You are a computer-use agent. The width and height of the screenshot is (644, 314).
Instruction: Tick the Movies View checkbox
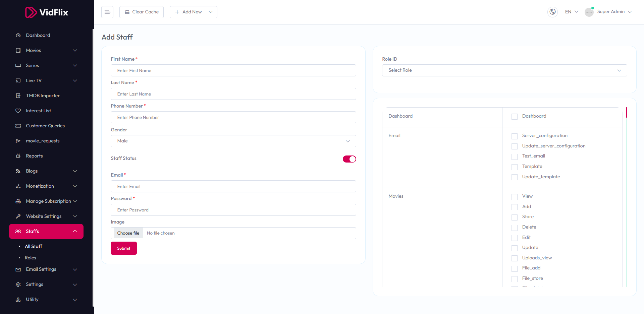(x=514, y=197)
